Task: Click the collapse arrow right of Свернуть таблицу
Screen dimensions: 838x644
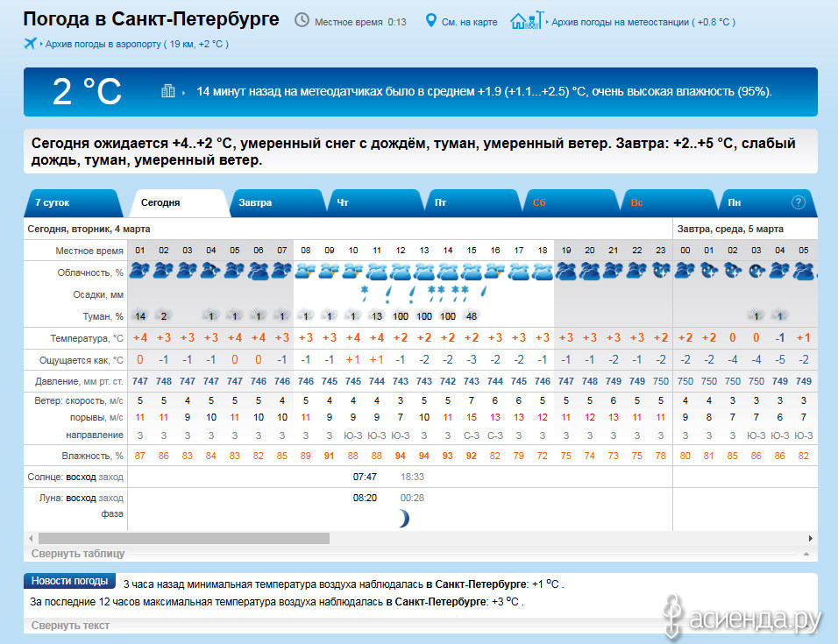Action: (806, 554)
